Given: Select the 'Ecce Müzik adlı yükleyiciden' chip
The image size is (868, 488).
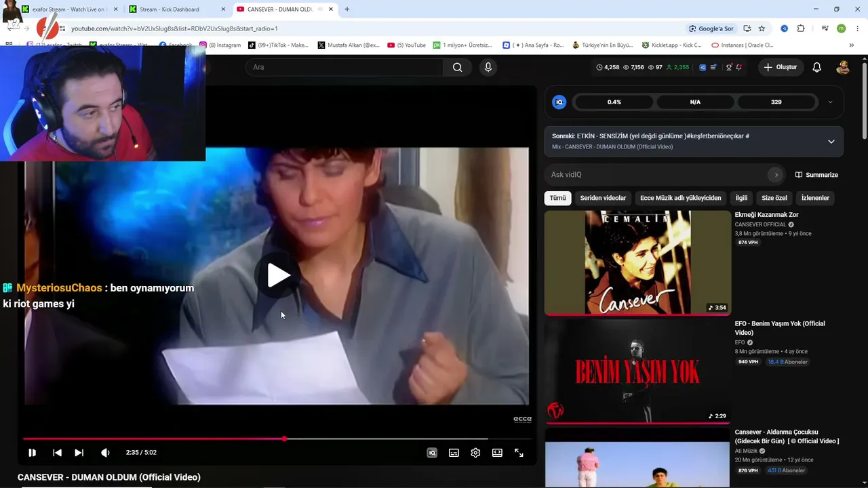Looking at the screenshot, I should [681, 198].
